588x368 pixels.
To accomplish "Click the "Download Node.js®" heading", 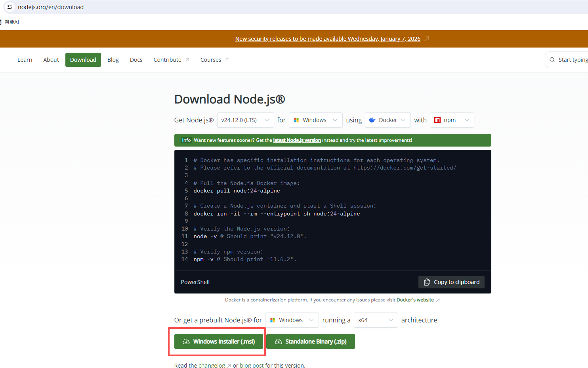I will point(230,99).
